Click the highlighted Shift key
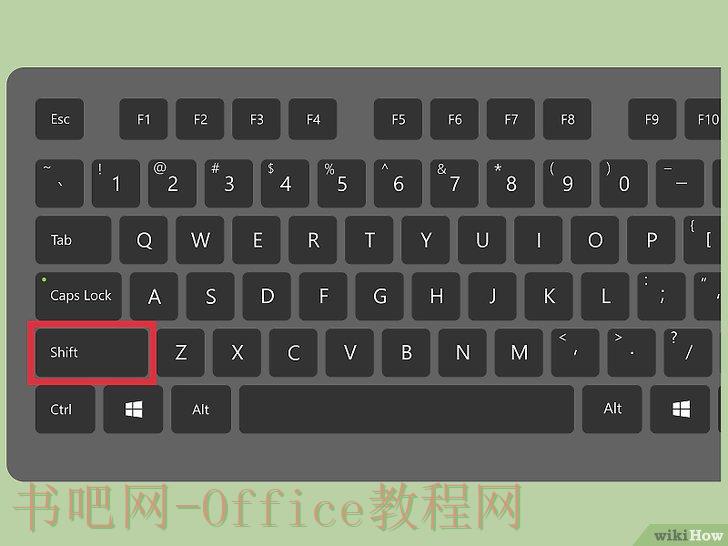 (92, 352)
